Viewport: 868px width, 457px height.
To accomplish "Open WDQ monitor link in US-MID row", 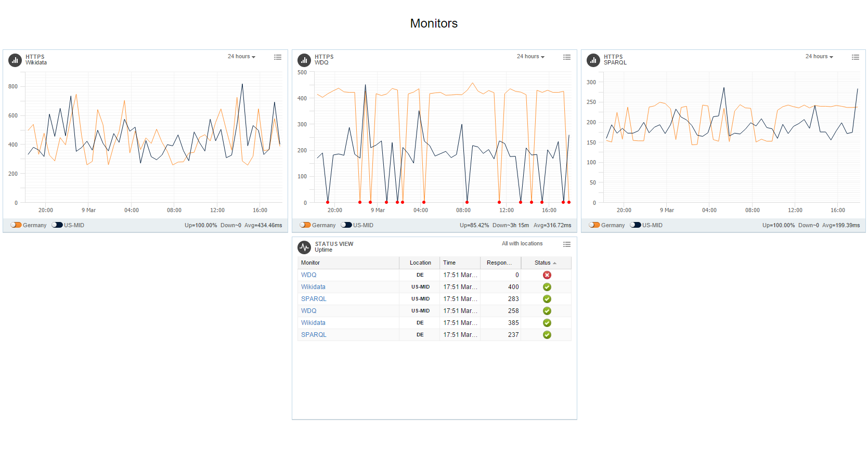I will (x=309, y=311).
